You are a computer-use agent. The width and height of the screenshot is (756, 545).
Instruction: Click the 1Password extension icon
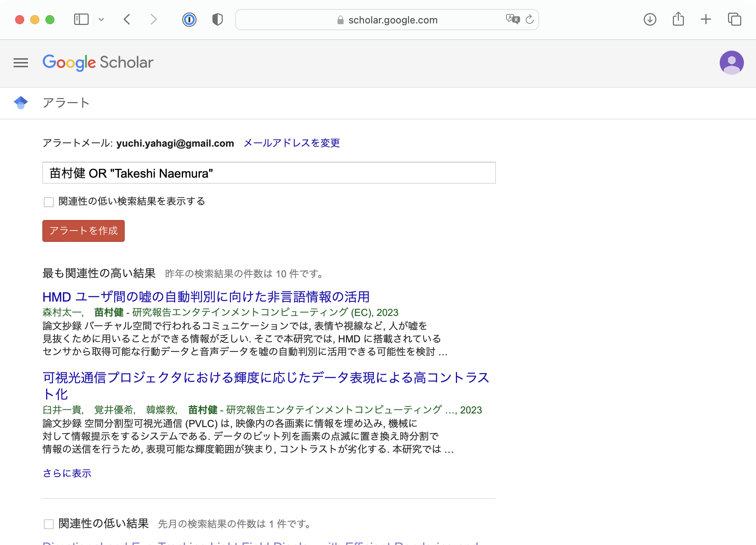tap(190, 19)
